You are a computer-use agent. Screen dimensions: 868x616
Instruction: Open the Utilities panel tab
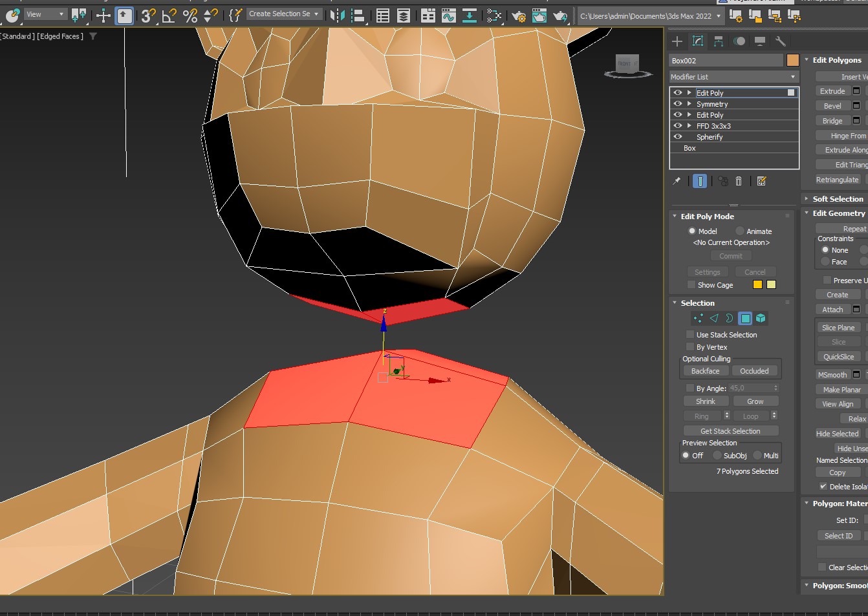[x=781, y=41]
